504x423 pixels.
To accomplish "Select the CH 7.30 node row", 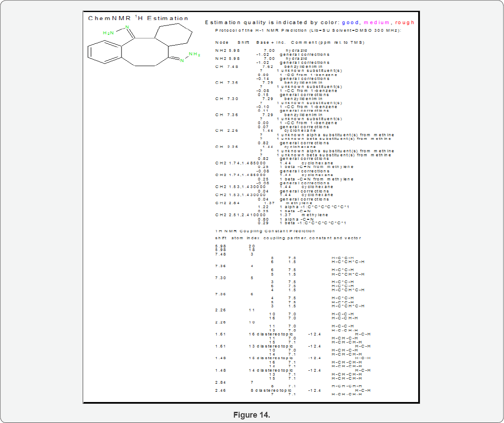I will pos(227,99).
